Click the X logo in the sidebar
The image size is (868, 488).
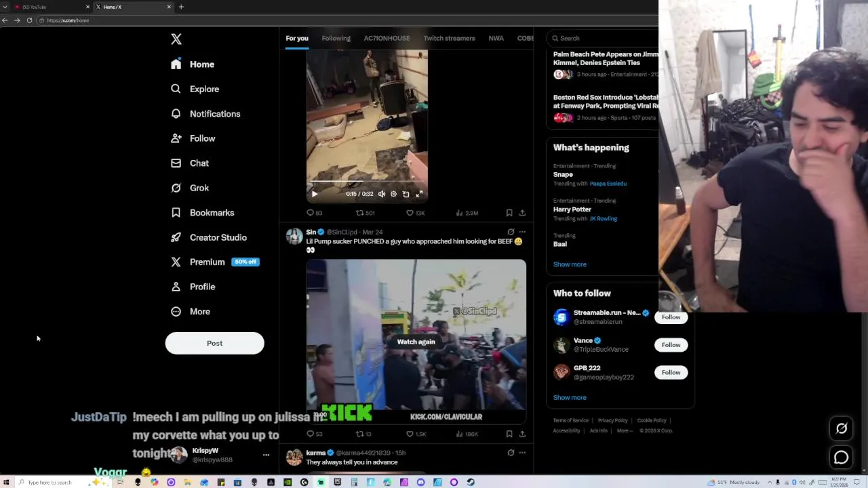(176, 39)
